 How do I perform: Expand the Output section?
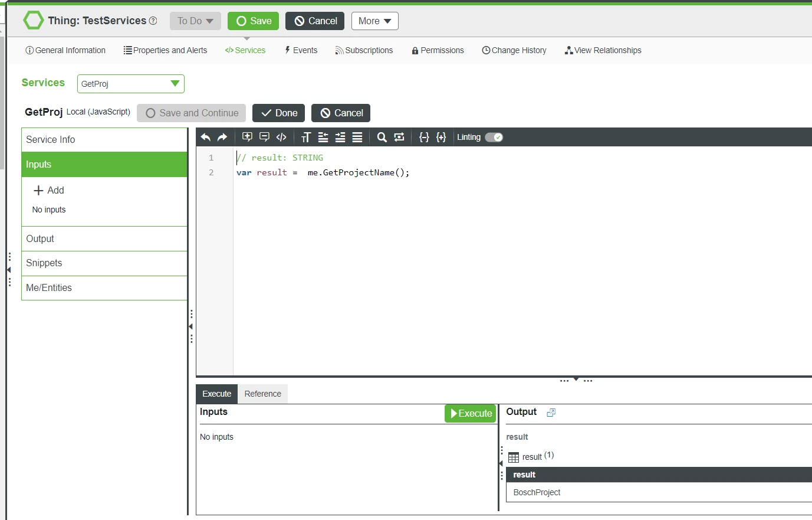tap(104, 239)
